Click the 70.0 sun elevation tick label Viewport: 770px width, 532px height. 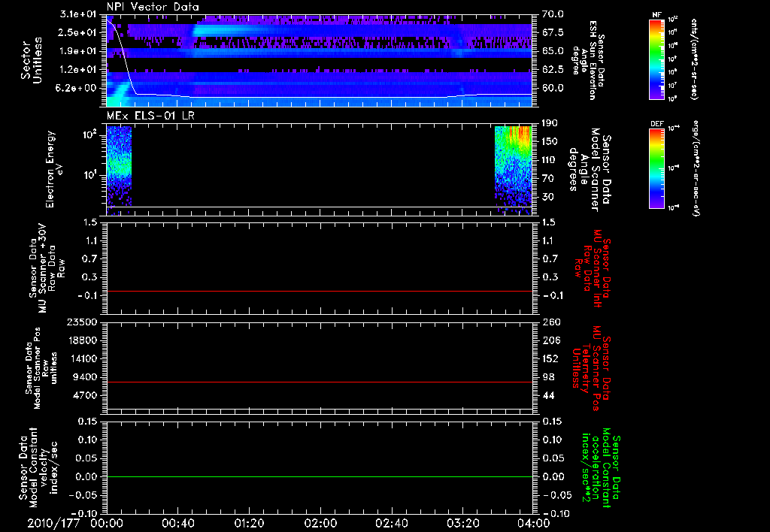coord(553,14)
